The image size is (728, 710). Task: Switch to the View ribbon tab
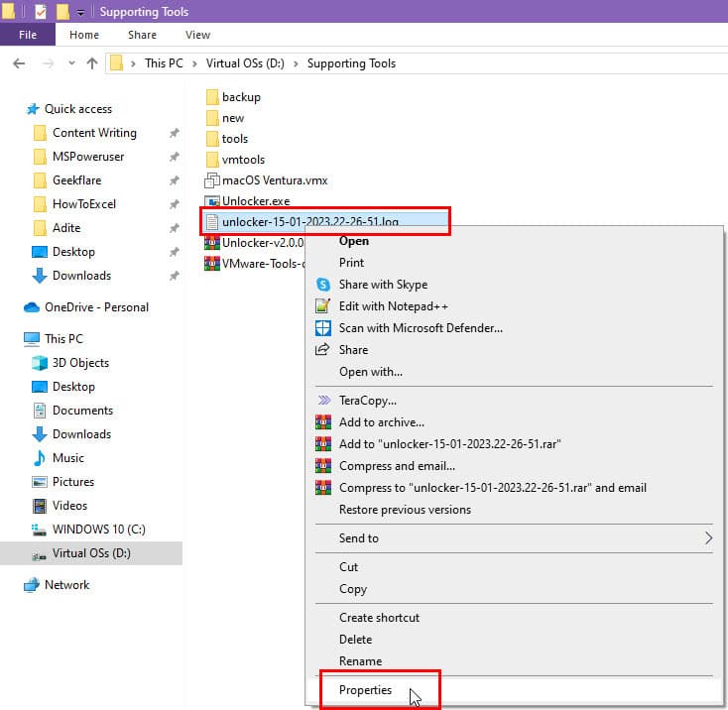click(x=197, y=35)
